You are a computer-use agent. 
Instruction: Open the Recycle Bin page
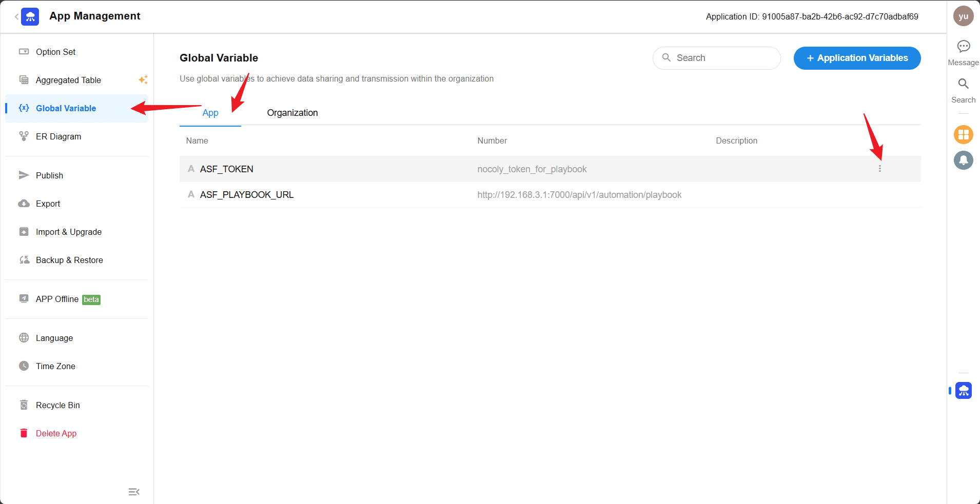click(57, 406)
